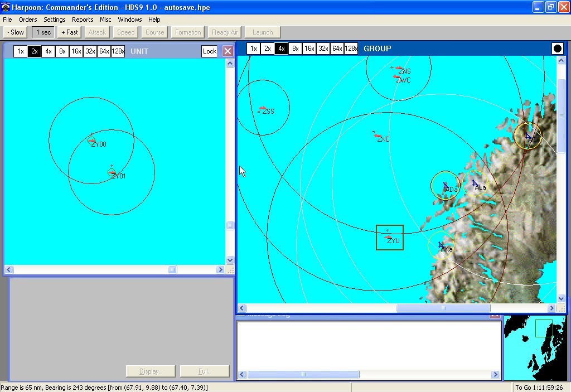
Task: Click the ZSS ship icon on map
Action: [262, 108]
